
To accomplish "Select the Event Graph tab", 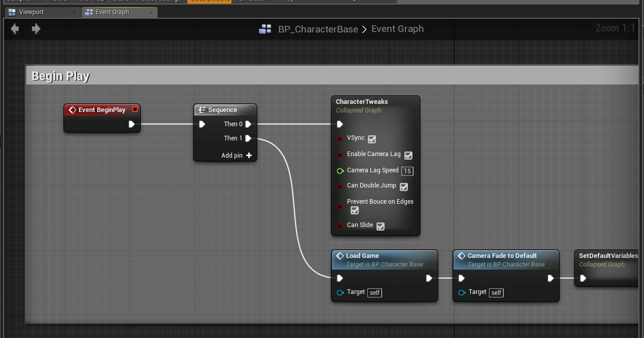I will coord(112,12).
